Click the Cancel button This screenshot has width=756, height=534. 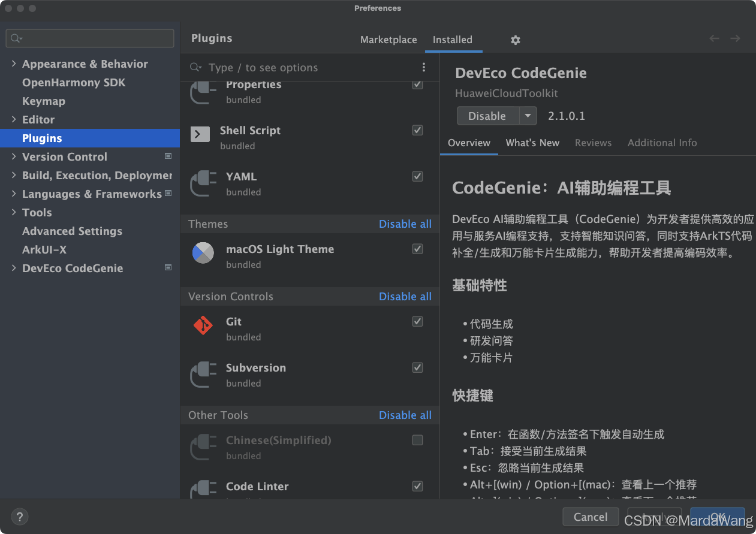[x=591, y=517]
